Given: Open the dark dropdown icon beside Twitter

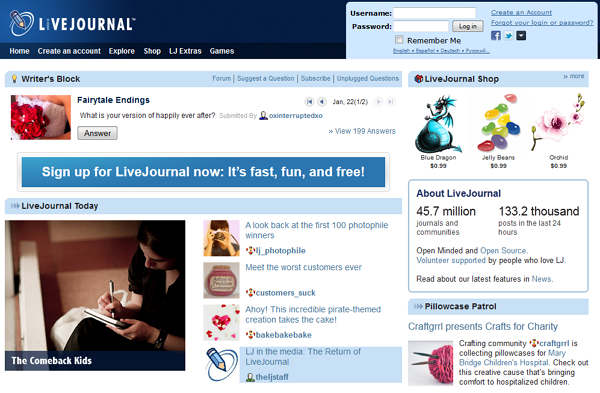Looking at the screenshot, I should [521, 36].
